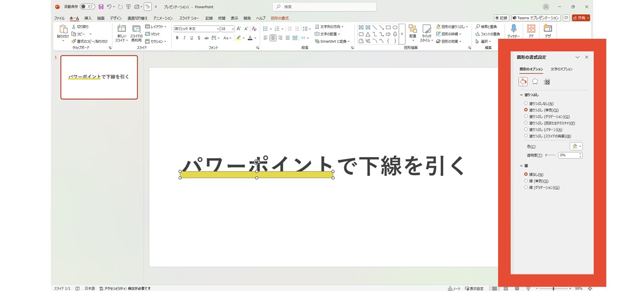Click the Share (共有) button
Screen dimensions: 644x291
click(x=581, y=18)
